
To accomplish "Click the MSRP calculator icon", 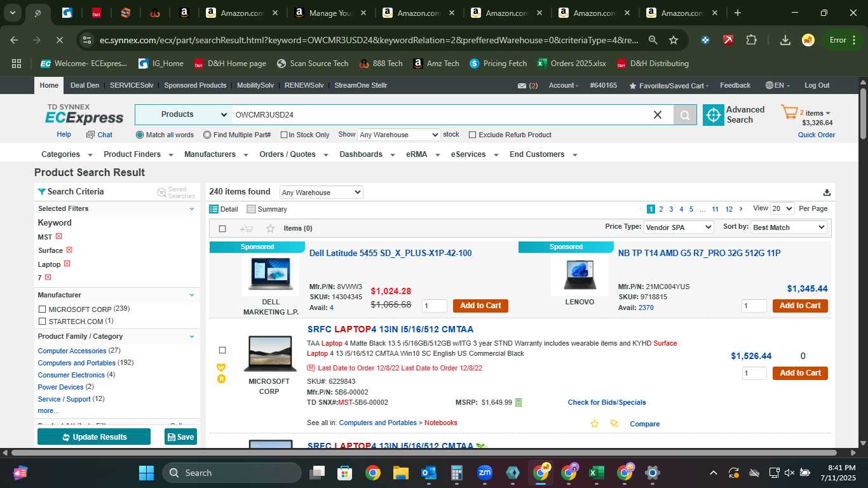I will pos(519,402).
